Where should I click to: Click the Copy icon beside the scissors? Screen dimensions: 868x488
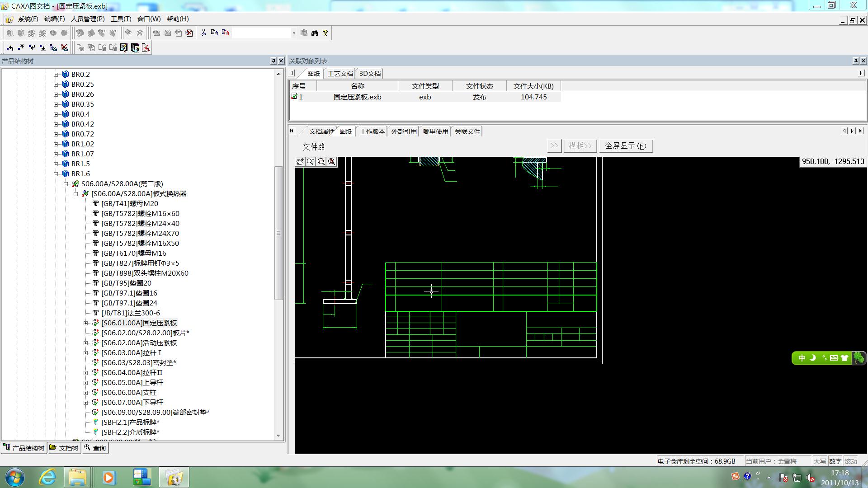click(x=214, y=33)
